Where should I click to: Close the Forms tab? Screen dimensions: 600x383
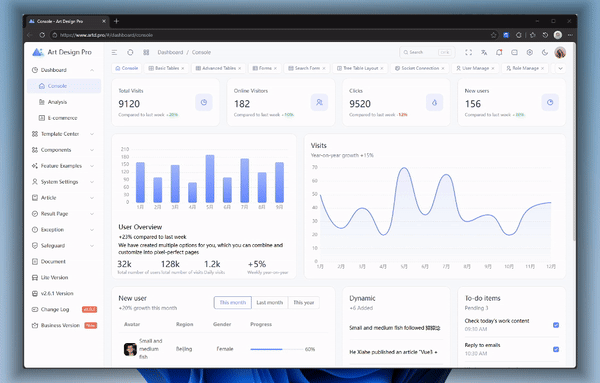click(x=275, y=68)
